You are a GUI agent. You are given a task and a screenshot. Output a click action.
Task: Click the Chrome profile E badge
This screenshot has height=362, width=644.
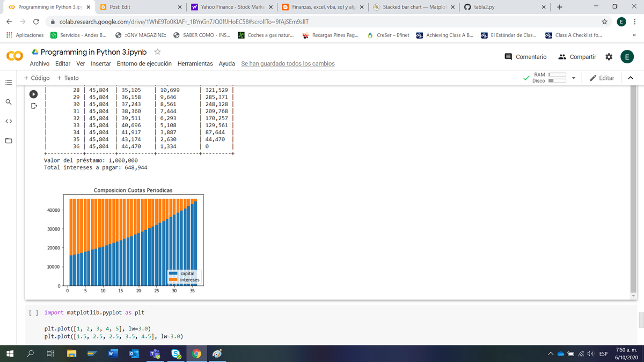[x=621, y=21]
